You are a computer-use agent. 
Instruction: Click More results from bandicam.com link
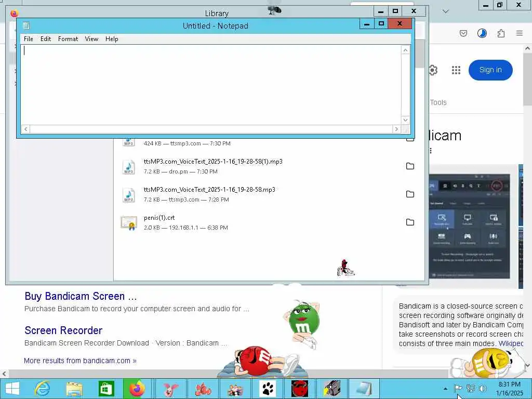pyautogui.click(x=80, y=361)
